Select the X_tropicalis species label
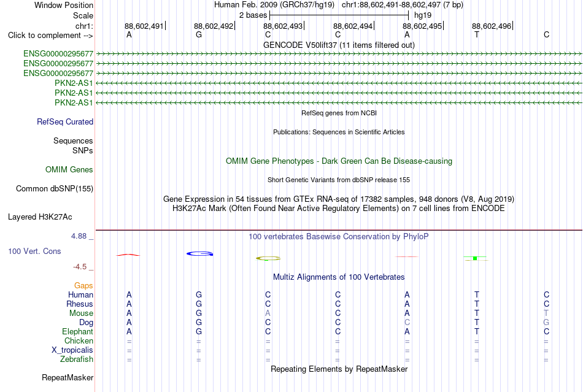 (x=72, y=350)
